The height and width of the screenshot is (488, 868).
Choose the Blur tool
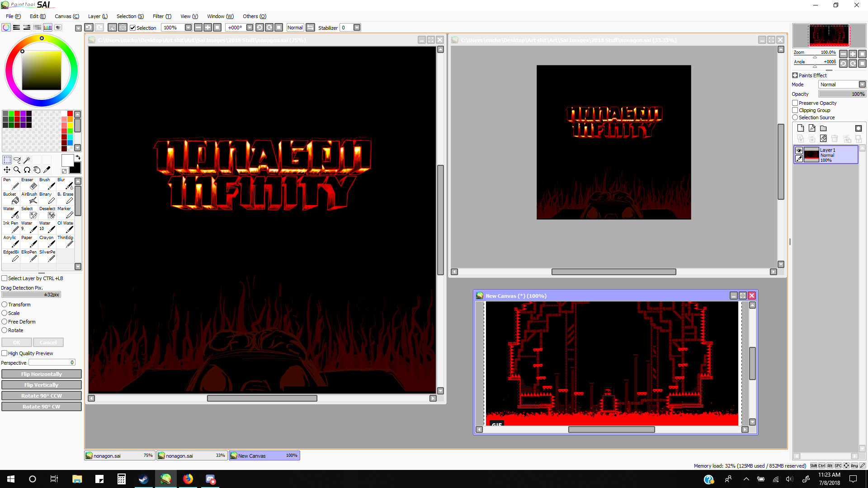(x=65, y=183)
